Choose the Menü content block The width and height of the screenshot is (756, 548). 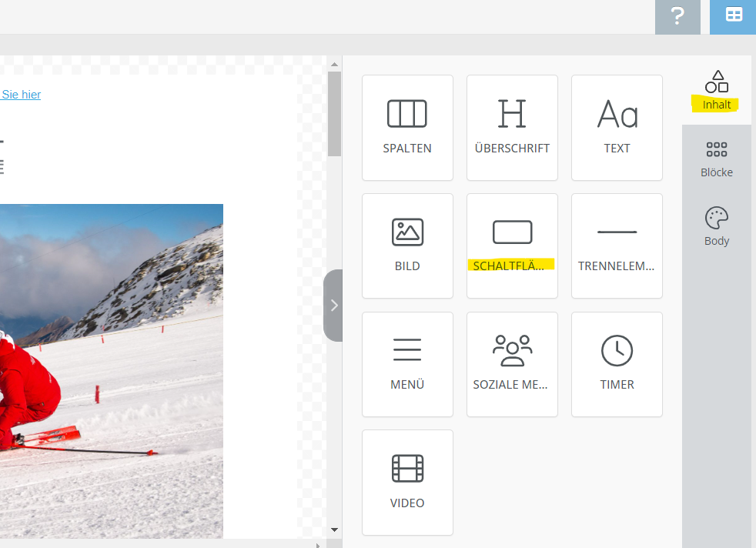point(407,364)
